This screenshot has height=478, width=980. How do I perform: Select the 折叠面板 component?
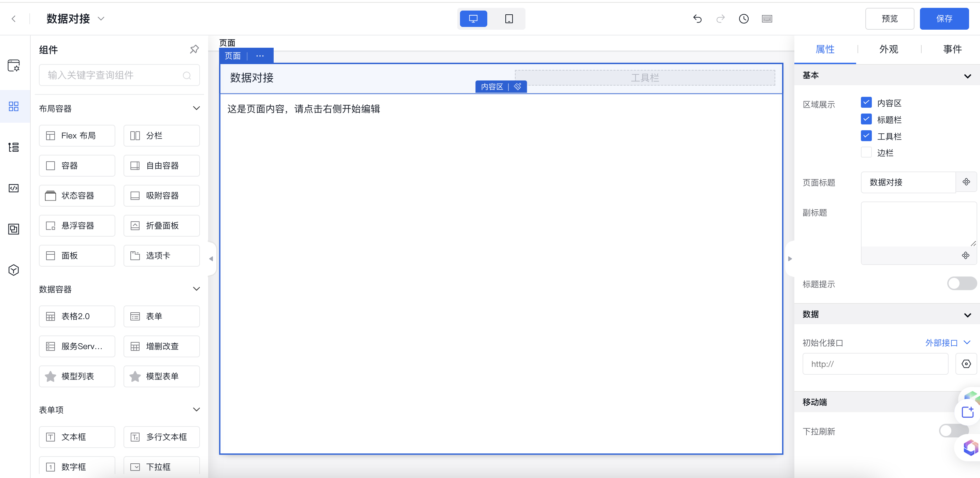162,226
